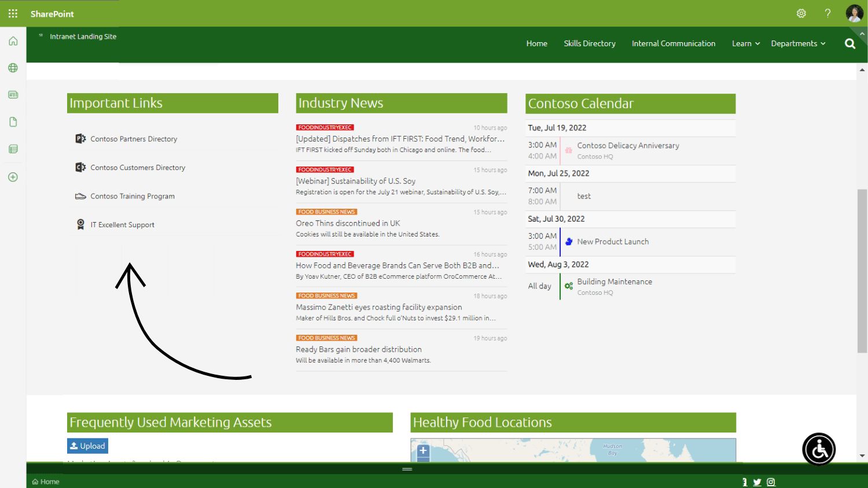Click the Twitter icon in the footer
868x488 pixels.
(x=757, y=482)
